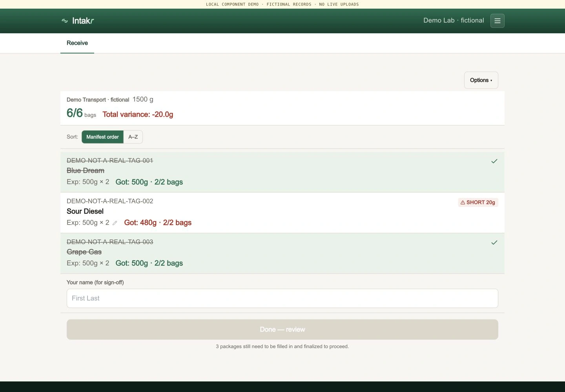
Task: Click the Intakr logo icon
Action: click(x=65, y=21)
